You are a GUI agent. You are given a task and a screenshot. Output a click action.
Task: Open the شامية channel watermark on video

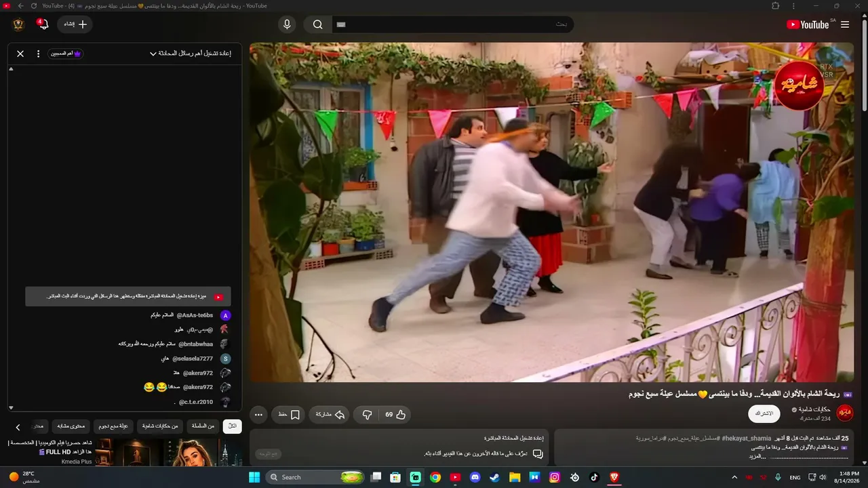(799, 86)
